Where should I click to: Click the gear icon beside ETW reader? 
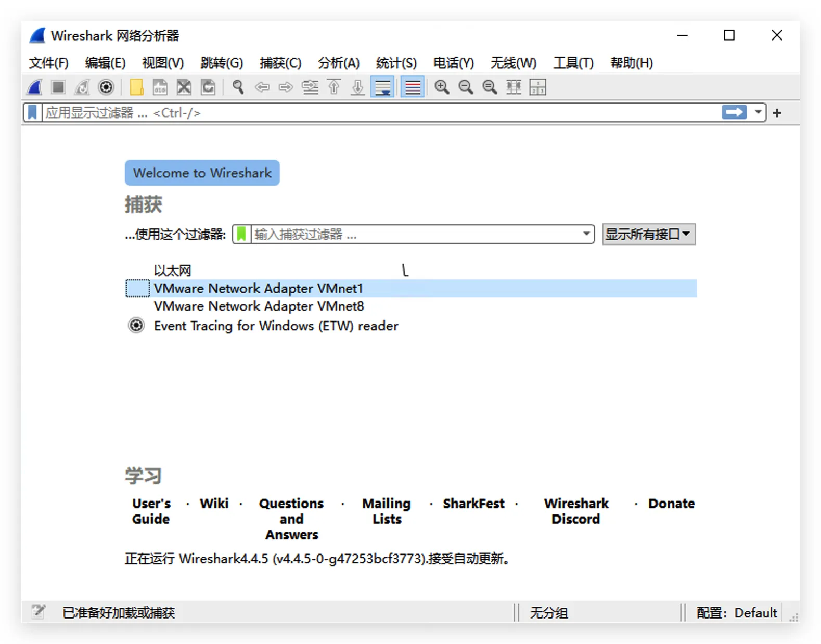136,326
